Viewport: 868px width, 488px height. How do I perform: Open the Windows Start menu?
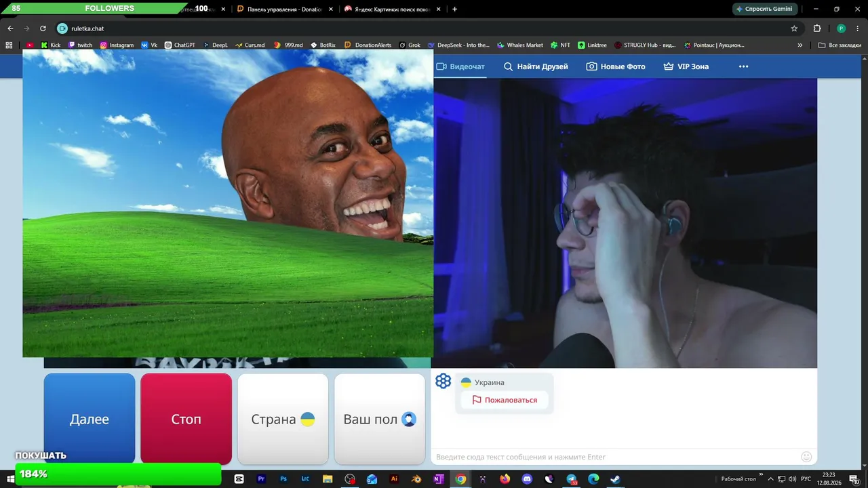[x=10, y=479]
